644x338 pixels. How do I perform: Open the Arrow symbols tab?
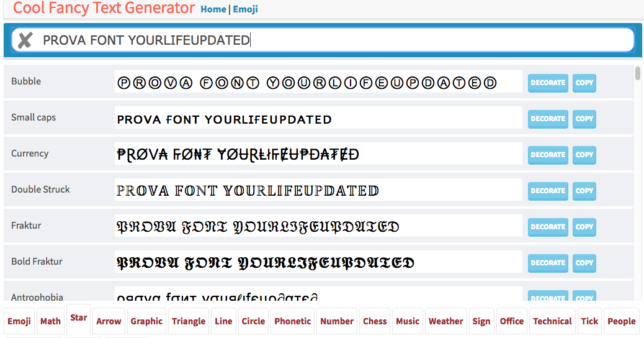(x=109, y=321)
